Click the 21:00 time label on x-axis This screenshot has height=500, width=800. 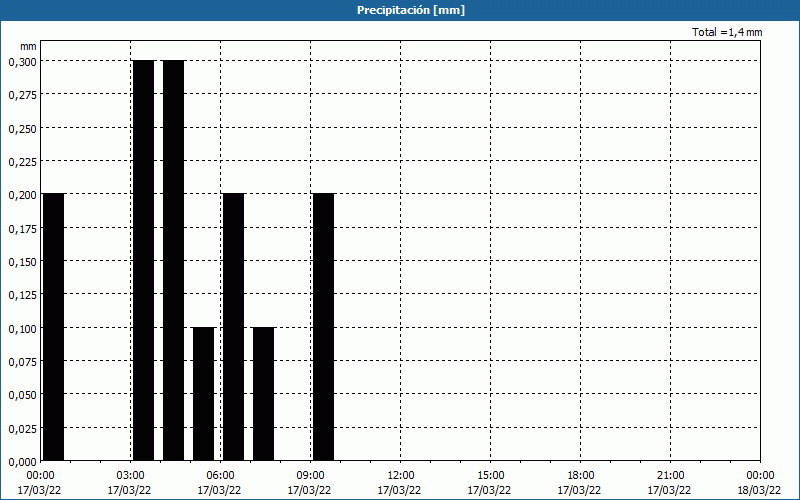click(670, 476)
